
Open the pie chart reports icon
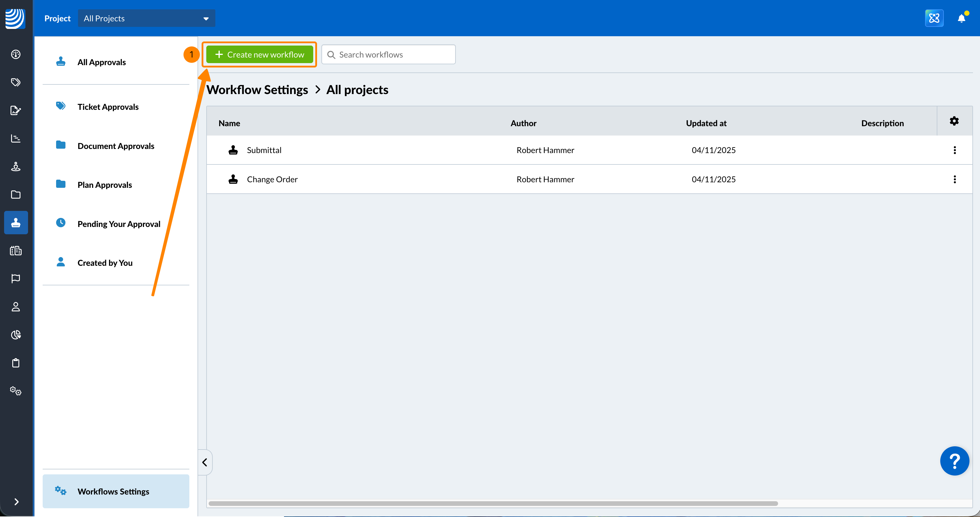pyautogui.click(x=15, y=335)
